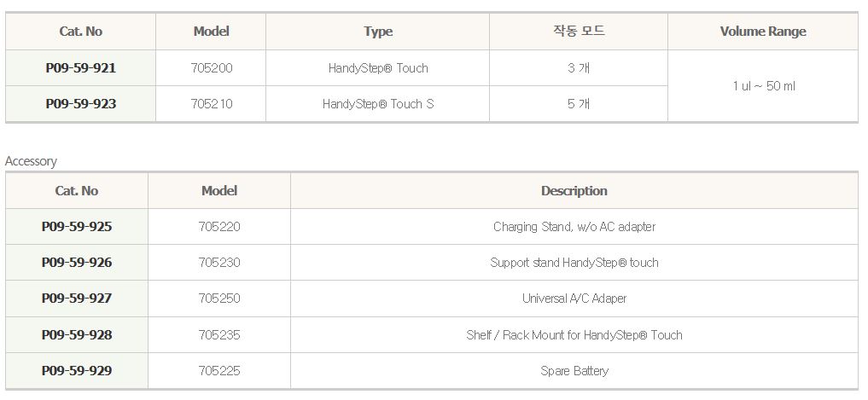The width and height of the screenshot is (868, 400).
Task: Click Charging Stand, w/o AC adapter description
Action: point(574,227)
